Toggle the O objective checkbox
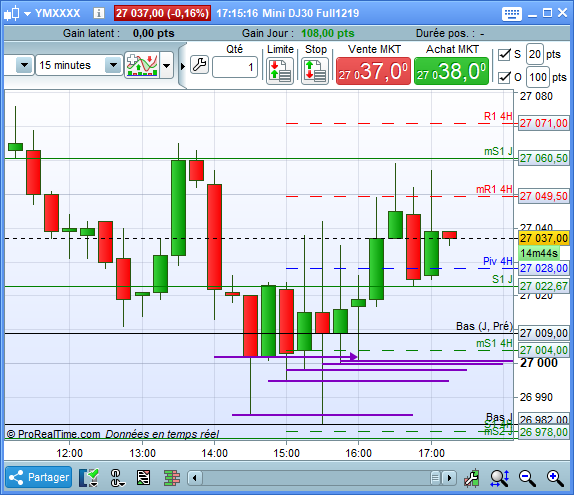The height and width of the screenshot is (495, 574). [x=504, y=77]
